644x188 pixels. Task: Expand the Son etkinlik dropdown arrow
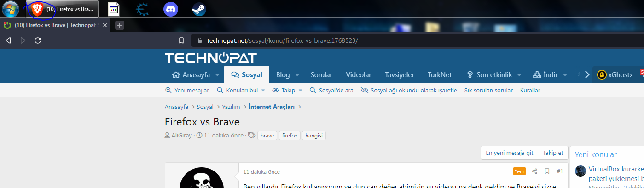click(x=519, y=75)
